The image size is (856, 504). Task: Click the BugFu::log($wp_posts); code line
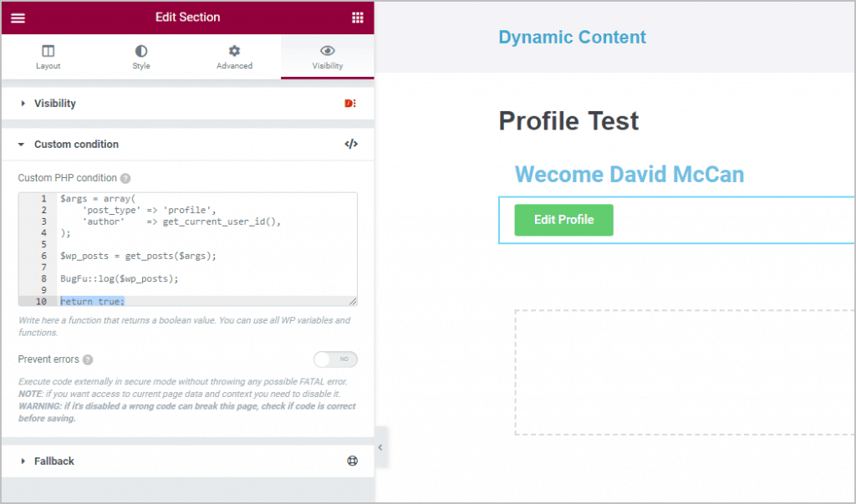tap(120, 278)
